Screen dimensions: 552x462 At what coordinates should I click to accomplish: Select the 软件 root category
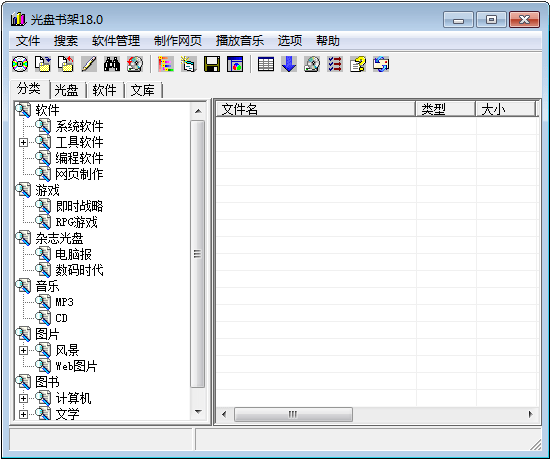point(47,111)
